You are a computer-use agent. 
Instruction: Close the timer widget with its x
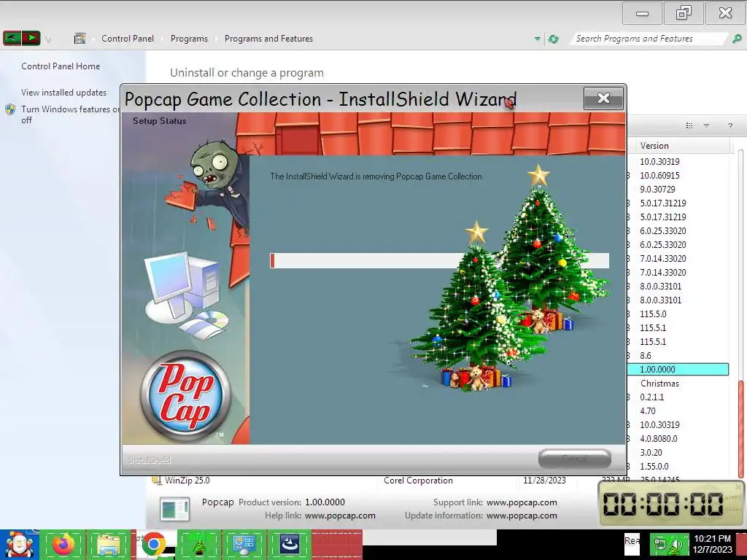pos(738,487)
